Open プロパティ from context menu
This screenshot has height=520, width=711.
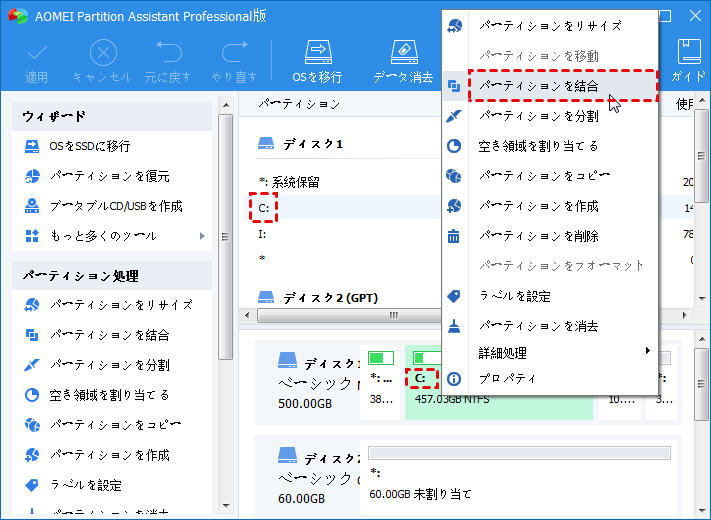pos(550,379)
